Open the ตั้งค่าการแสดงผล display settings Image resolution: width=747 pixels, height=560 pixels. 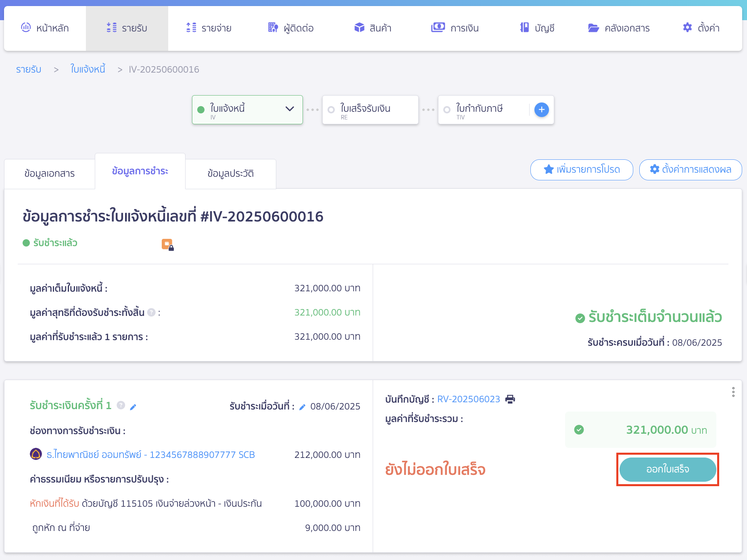pyautogui.click(x=690, y=169)
